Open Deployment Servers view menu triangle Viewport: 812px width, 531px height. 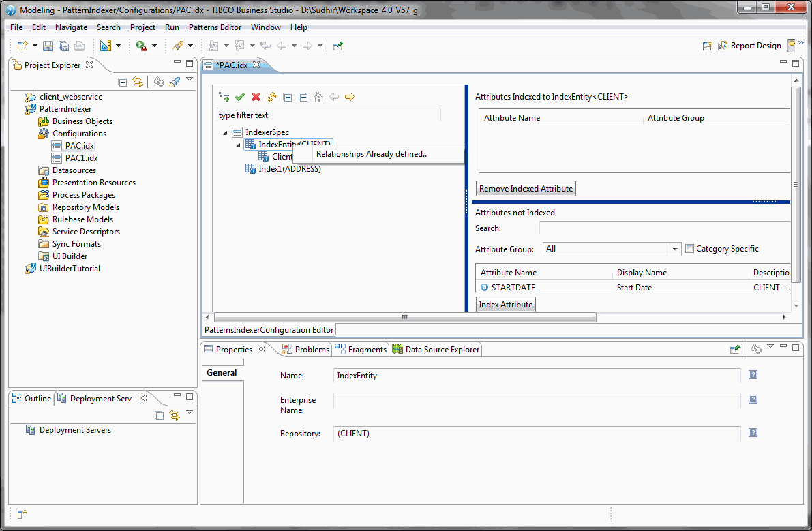[x=190, y=412]
